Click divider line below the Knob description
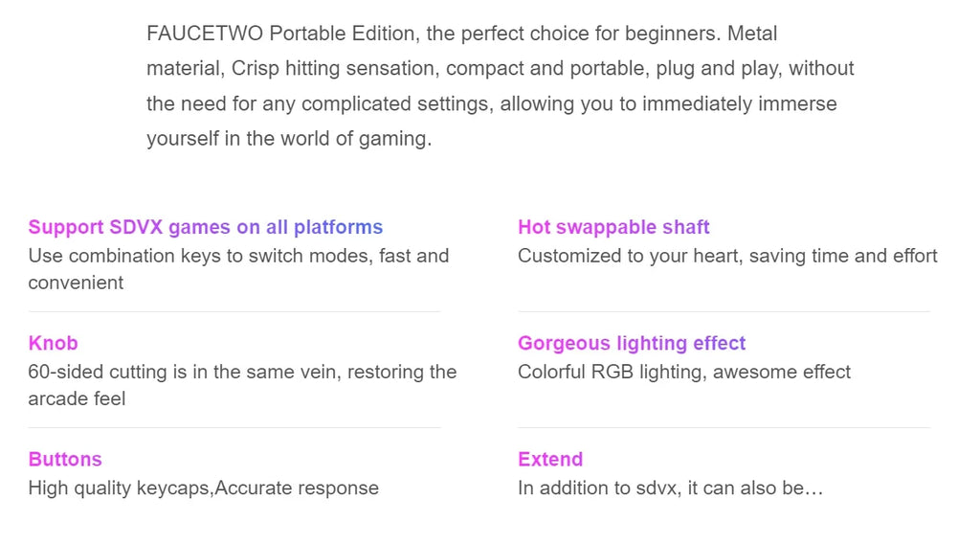The image size is (980, 545). click(x=234, y=427)
